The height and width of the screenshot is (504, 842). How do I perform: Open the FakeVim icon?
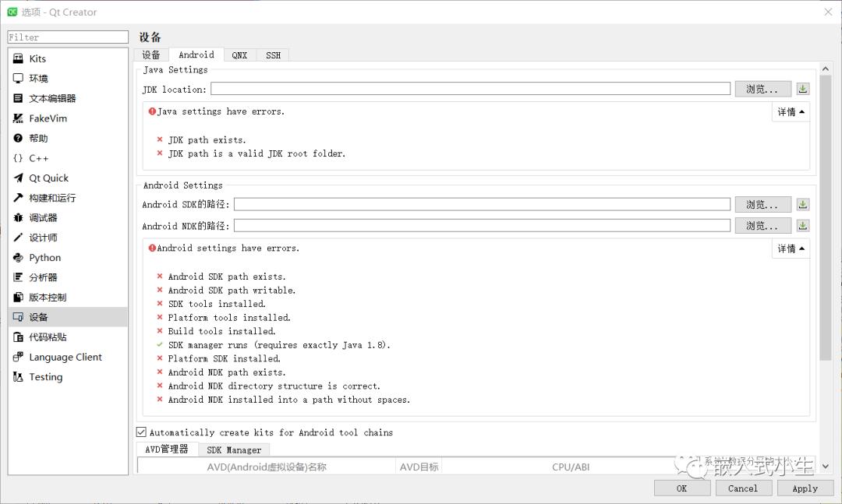coord(18,118)
